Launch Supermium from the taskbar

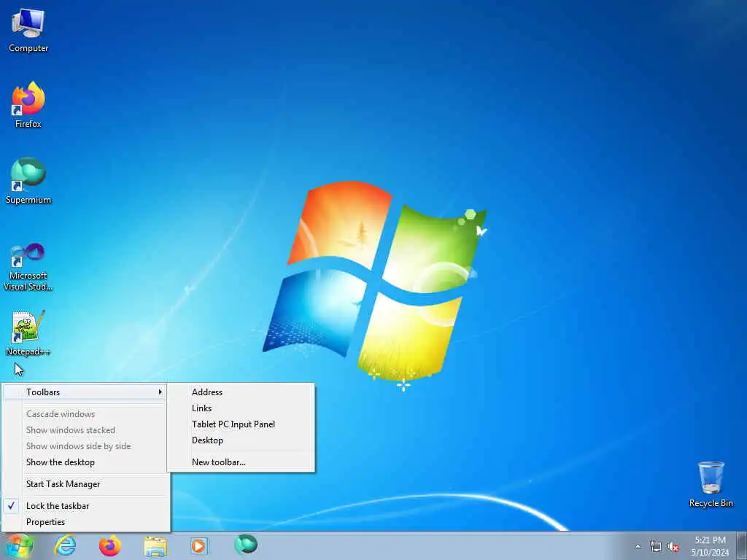tap(246, 545)
